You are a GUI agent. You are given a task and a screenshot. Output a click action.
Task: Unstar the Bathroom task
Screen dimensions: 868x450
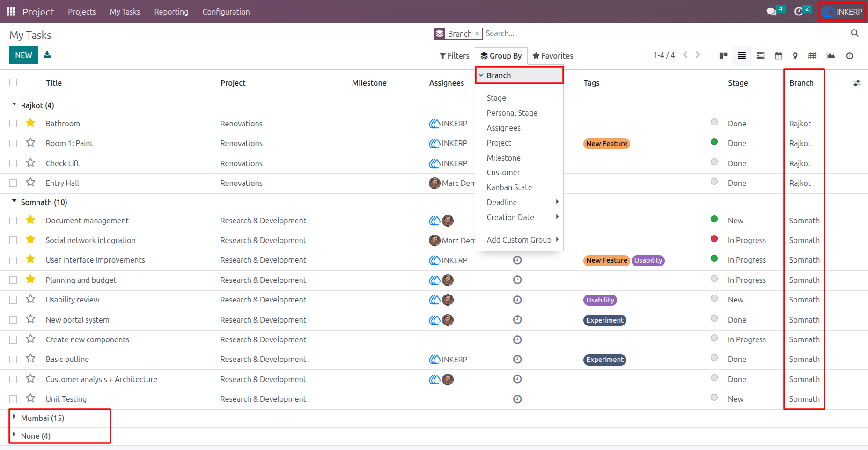[30, 123]
